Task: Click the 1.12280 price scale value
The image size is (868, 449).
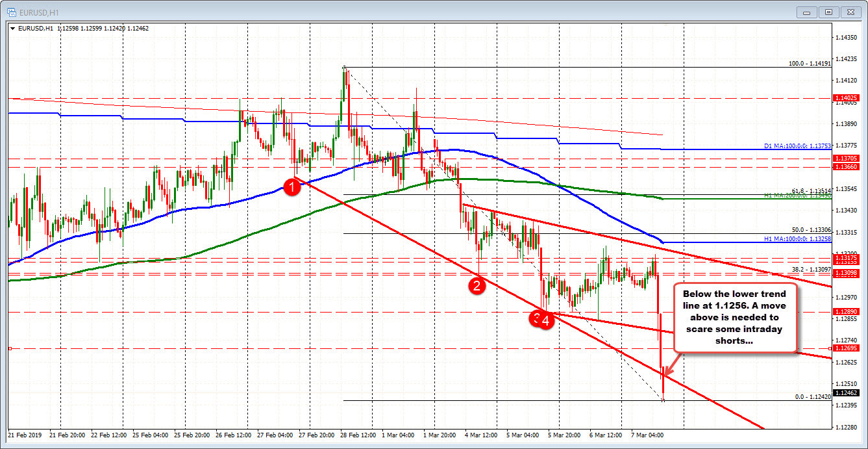Action: pos(848,427)
